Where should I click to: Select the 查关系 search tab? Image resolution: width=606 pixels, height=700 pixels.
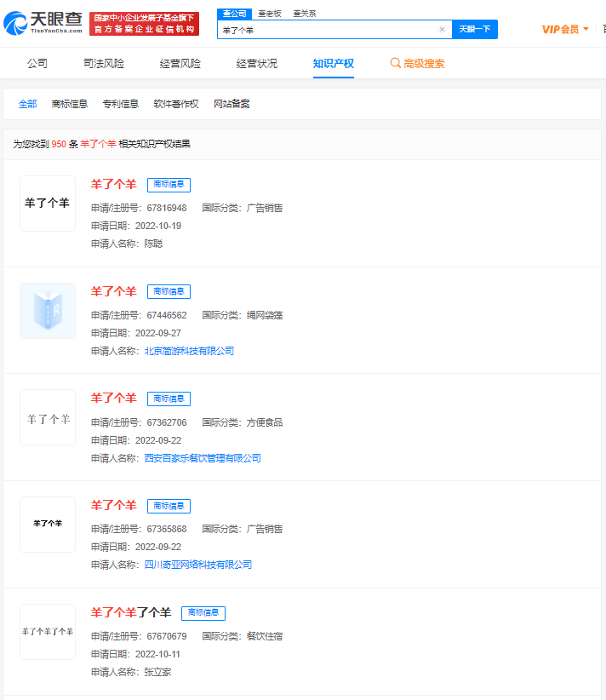tap(305, 14)
